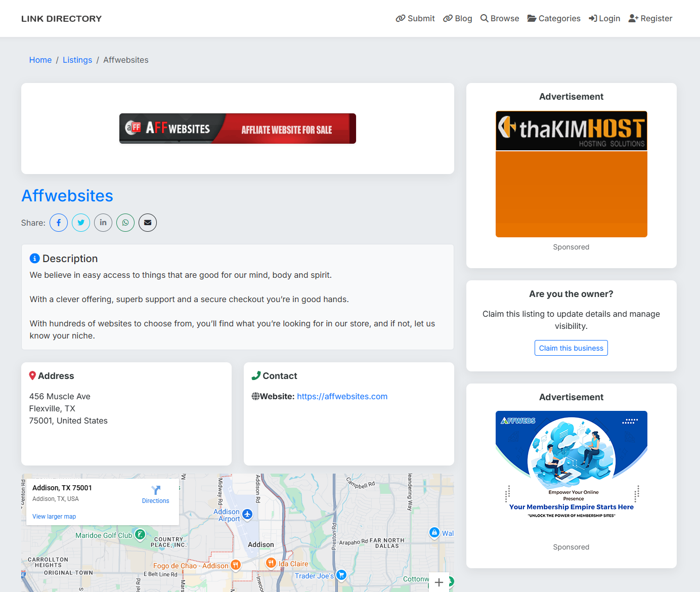
Task: Select Trader Joe's shopping marker
Action: pyautogui.click(x=341, y=575)
